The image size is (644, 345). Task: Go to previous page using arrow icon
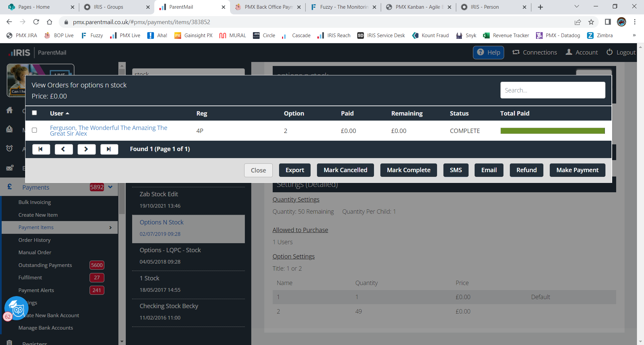tap(64, 149)
